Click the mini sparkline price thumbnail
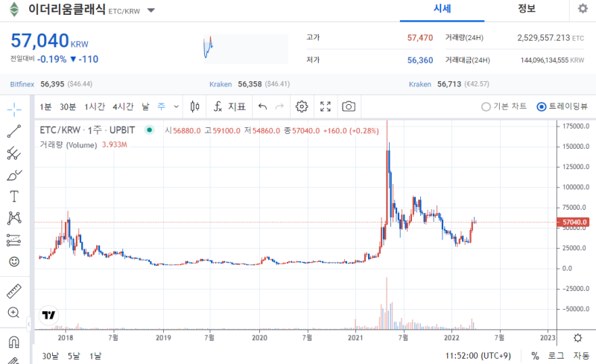This screenshot has height=364, width=596. click(246, 48)
